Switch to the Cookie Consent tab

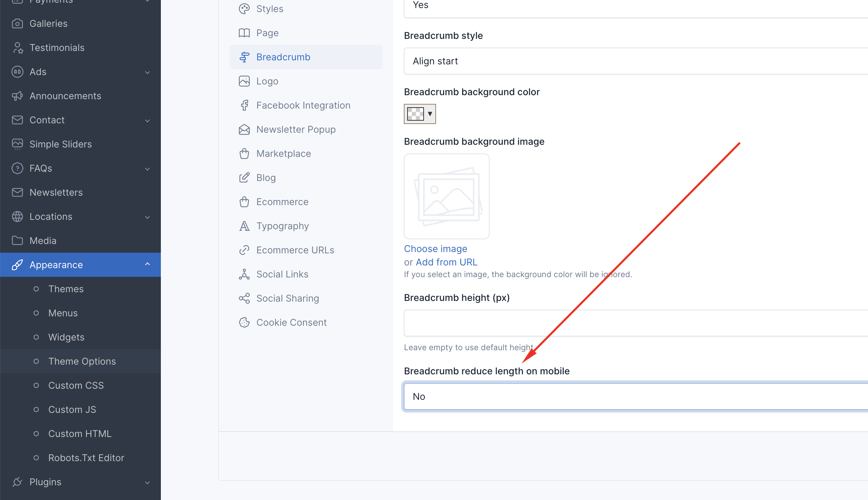(x=306, y=322)
